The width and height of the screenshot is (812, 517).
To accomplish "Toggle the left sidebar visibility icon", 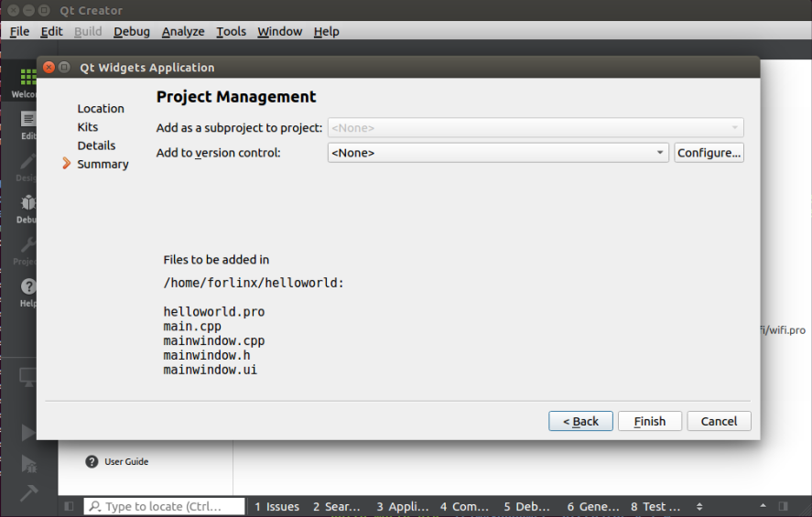I will click(69, 506).
